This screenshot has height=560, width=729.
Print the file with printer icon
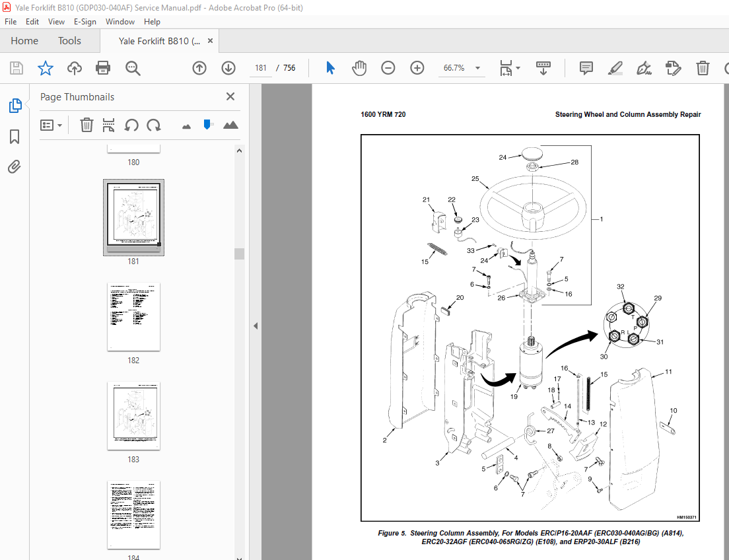coord(103,68)
